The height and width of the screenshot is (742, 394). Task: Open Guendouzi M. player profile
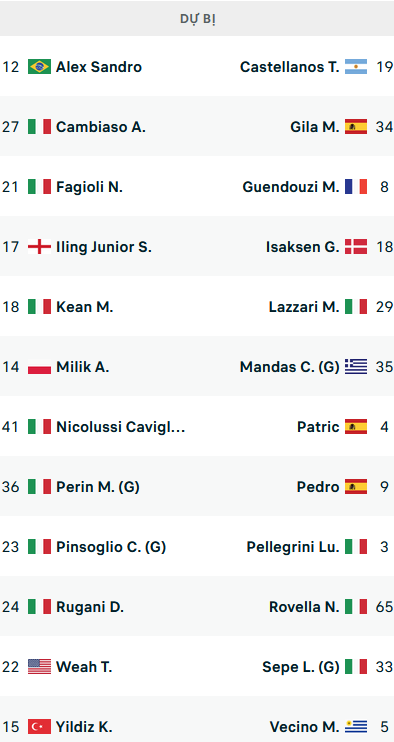(x=291, y=187)
